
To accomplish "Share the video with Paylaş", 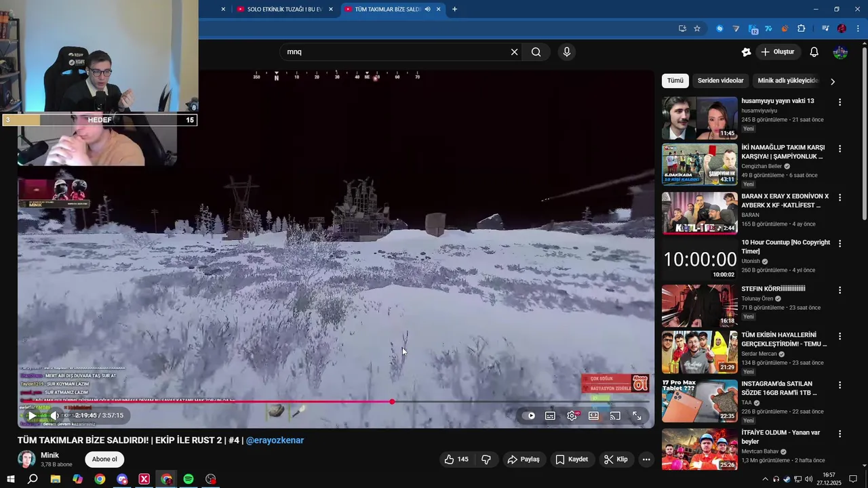I will point(524,460).
